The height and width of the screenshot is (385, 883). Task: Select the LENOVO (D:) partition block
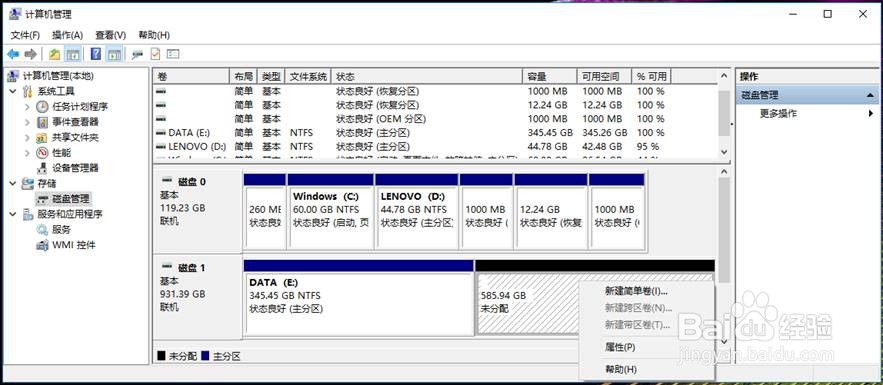[417, 212]
